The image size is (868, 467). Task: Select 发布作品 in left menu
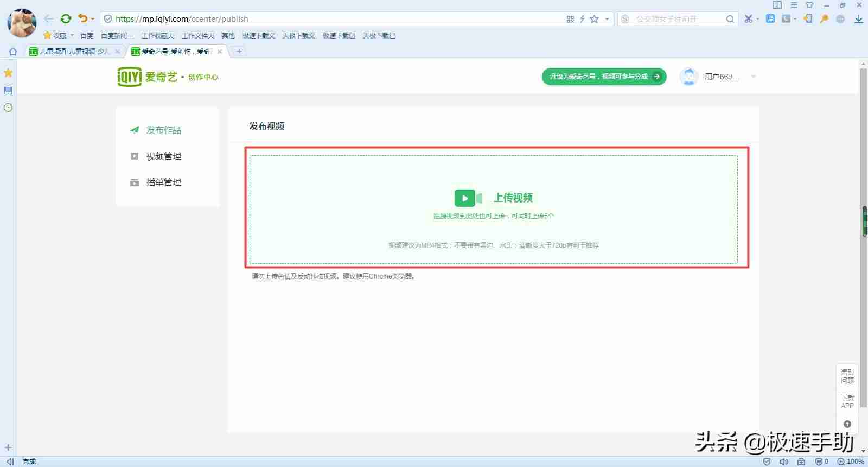click(163, 130)
